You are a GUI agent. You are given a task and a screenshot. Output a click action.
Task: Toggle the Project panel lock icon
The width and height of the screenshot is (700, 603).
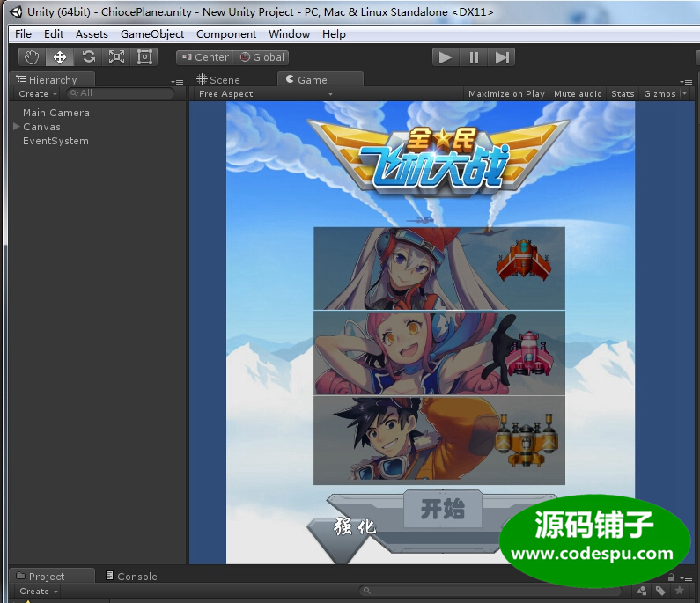click(671, 577)
